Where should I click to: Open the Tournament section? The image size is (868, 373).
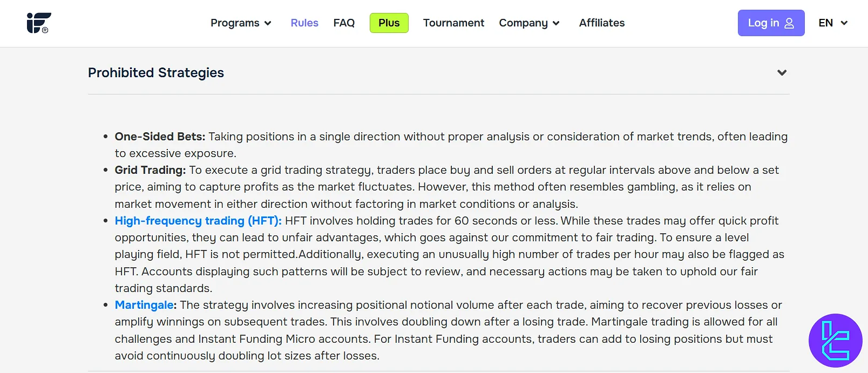453,23
